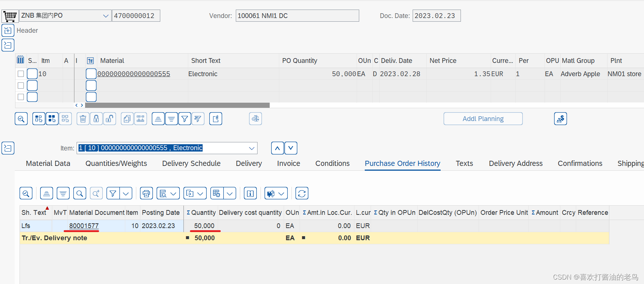Click info box in second empty row
This screenshot has height=284, width=644.
91,85
